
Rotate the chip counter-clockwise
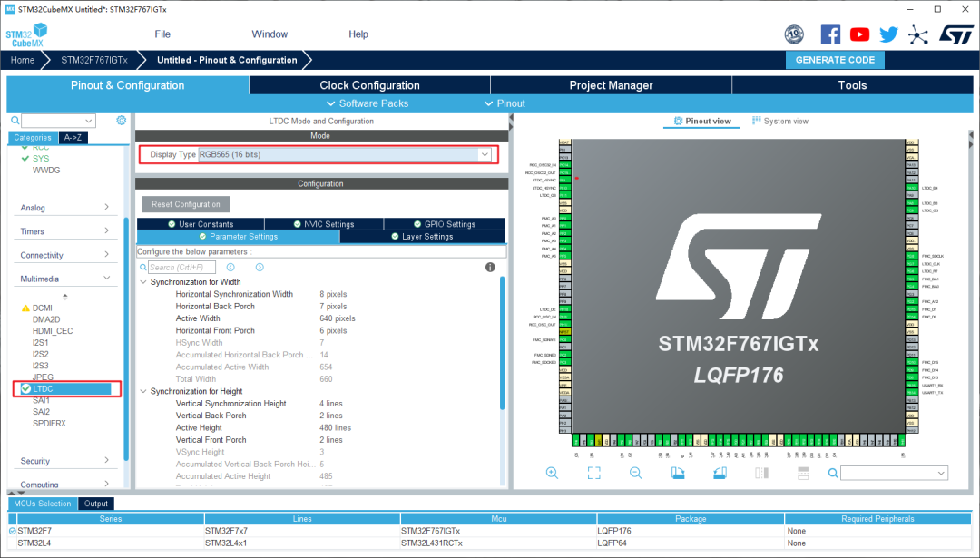tap(720, 473)
